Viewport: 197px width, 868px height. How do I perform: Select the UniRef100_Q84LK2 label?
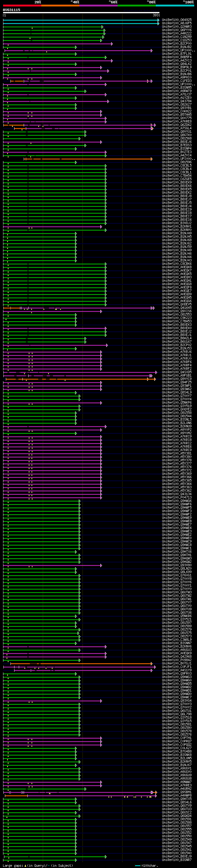(177, 64)
